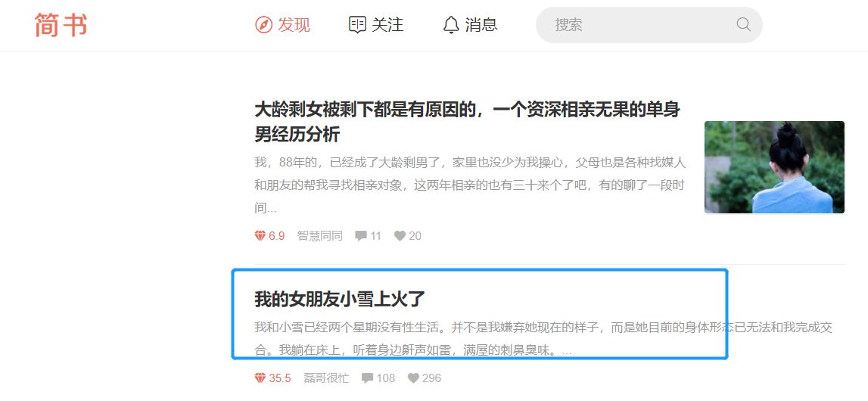Click heart icon with 20 likes
Screen dimensions: 868x401
(x=400, y=236)
